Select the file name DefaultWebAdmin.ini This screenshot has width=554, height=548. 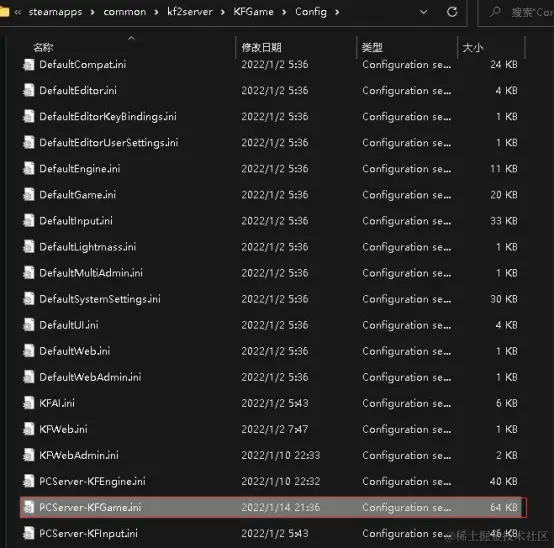[90, 377]
